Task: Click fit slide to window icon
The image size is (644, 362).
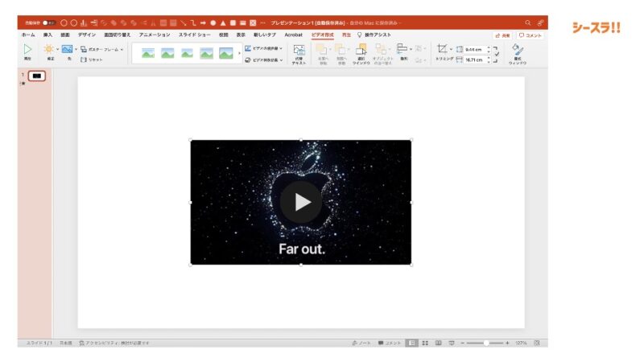Action: 537,343
